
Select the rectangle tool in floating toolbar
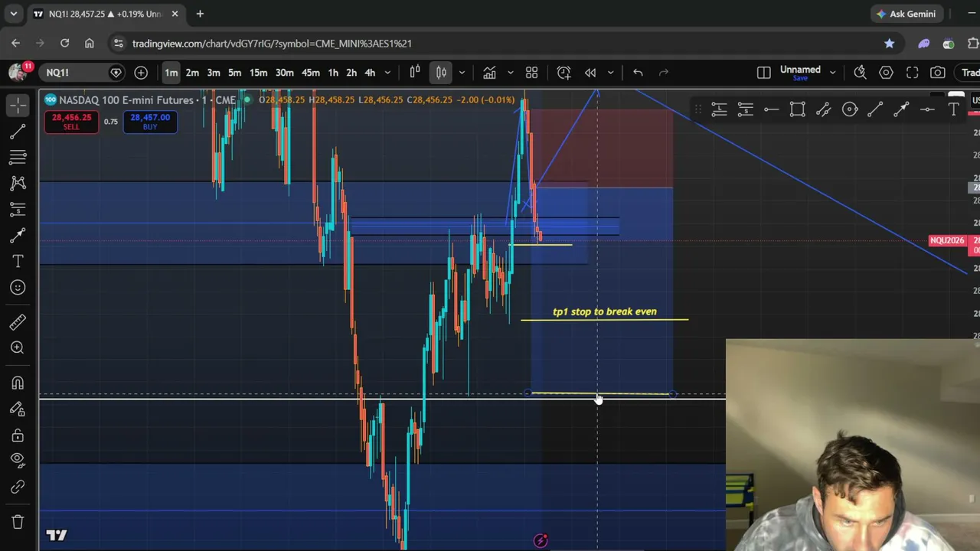797,110
